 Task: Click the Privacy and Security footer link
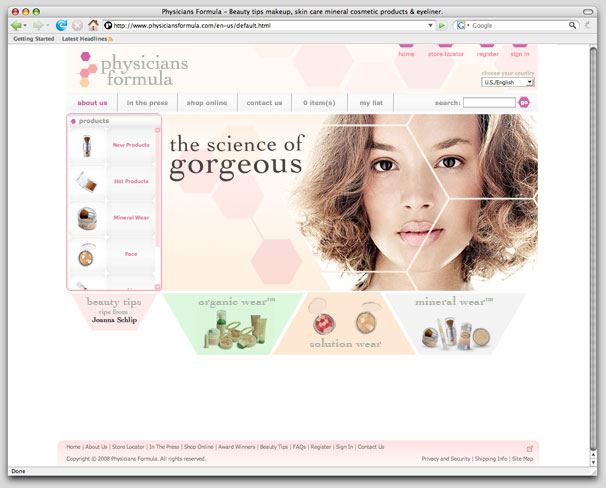click(x=445, y=459)
